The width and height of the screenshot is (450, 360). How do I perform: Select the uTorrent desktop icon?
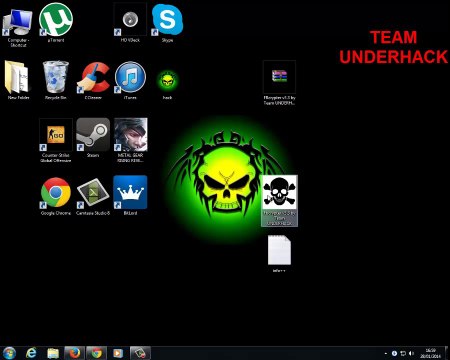pos(56,23)
